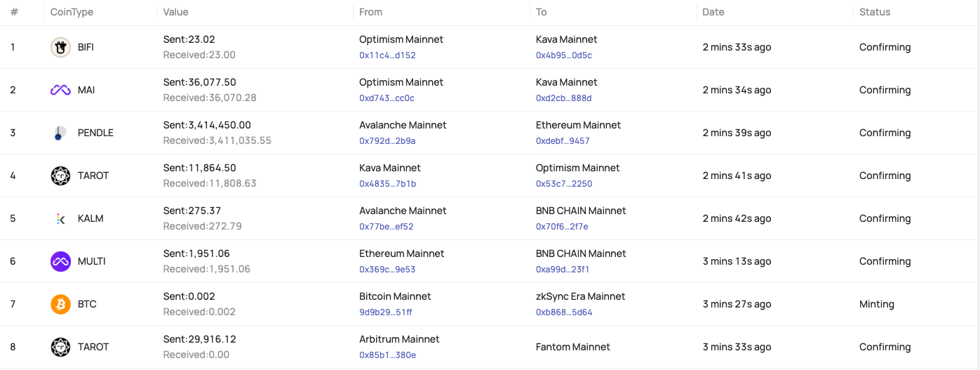Click the Status column header
The image size is (980, 370).
coord(875,12)
